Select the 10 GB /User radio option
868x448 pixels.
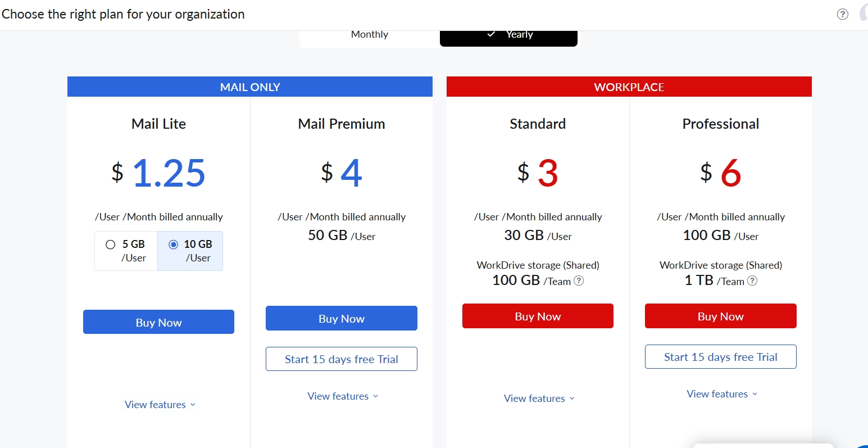[x=190, y=251]
